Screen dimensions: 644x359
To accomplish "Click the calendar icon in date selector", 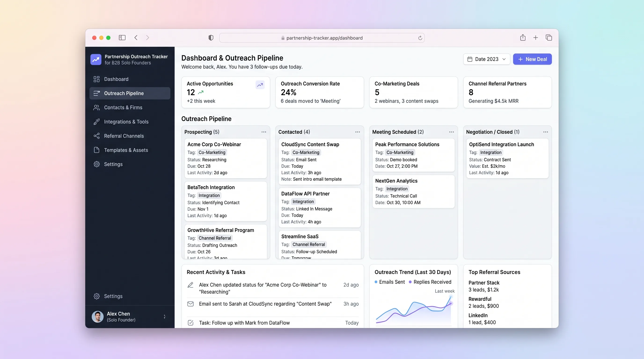I will coord(470,59).
